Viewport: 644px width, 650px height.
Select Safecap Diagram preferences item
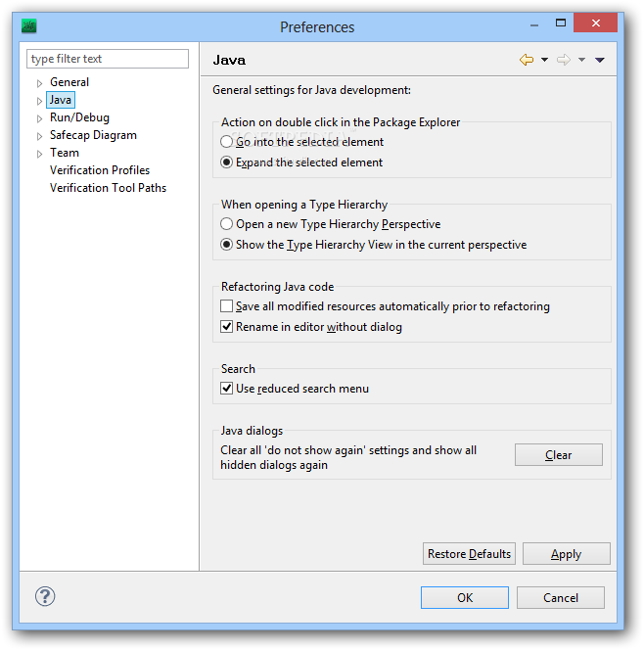click(x=93, y=135)
